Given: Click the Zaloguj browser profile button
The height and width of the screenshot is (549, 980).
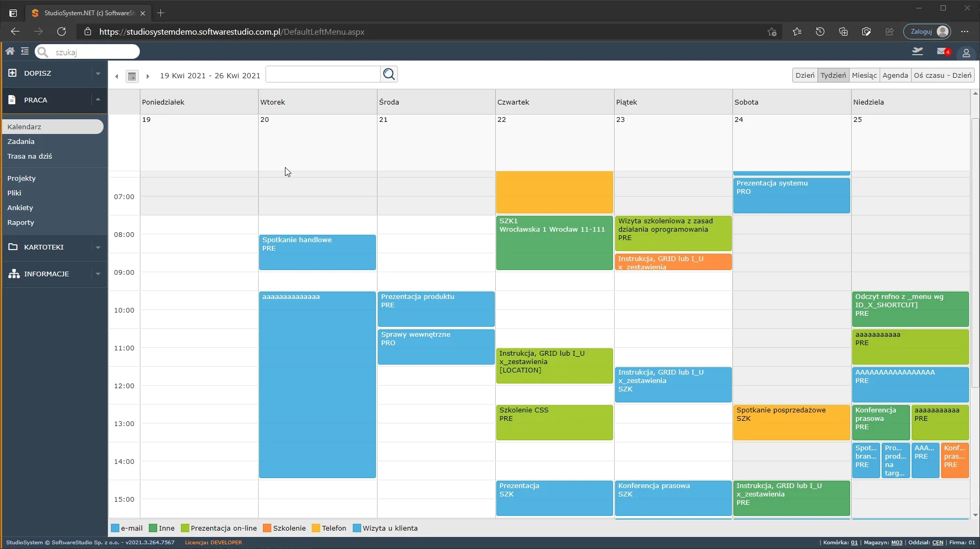Looking at the screenshot, I should click(x=927, y=32).
